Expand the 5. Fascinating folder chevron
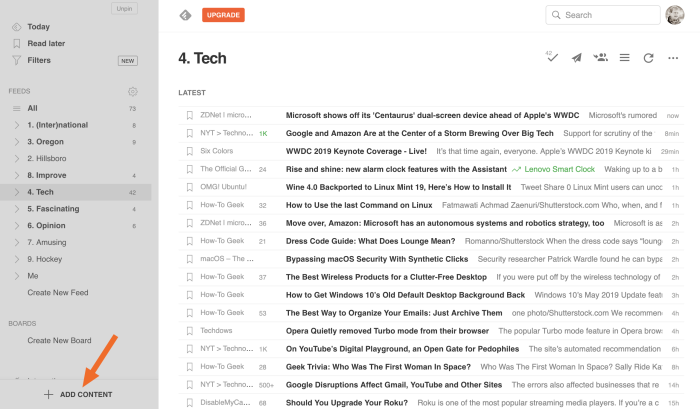This screenshot has width=700, height=409. (x=17, y=209)
